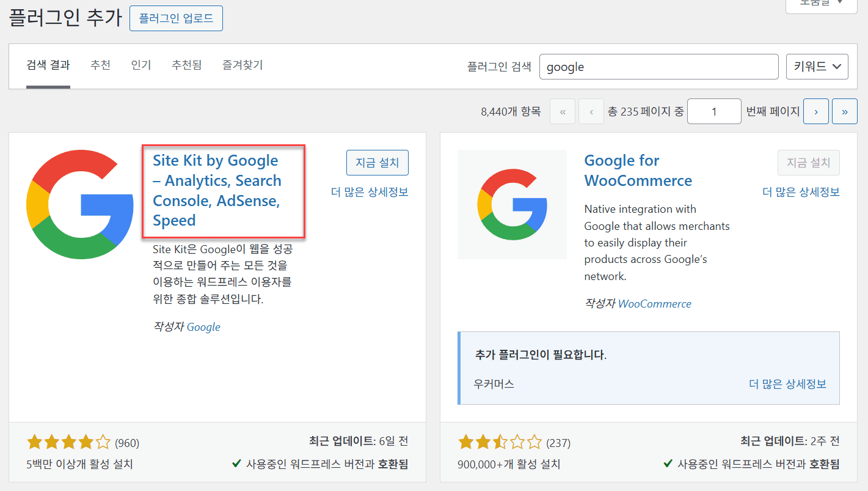Click the previous page single-arrow button
The height and width of the screenshot is (491, 868).
[x=591, y=111]
